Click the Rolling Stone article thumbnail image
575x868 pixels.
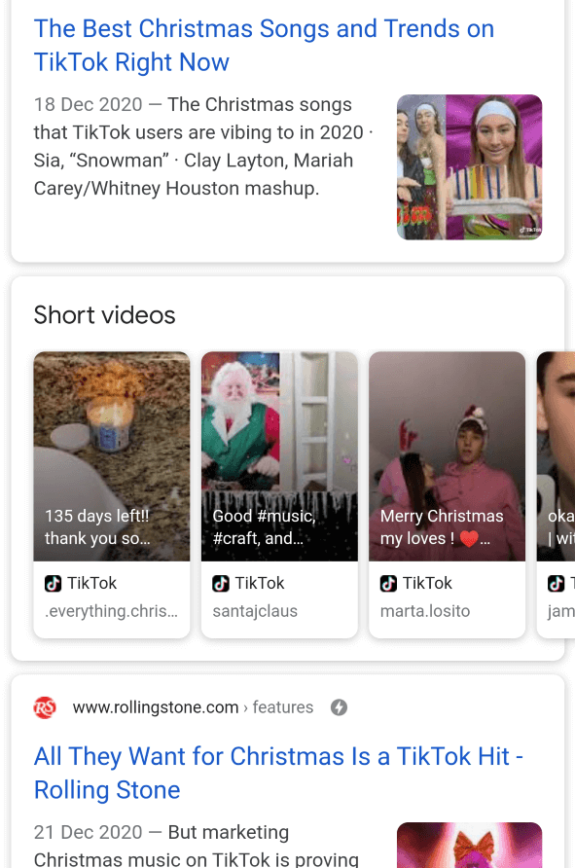469,845
